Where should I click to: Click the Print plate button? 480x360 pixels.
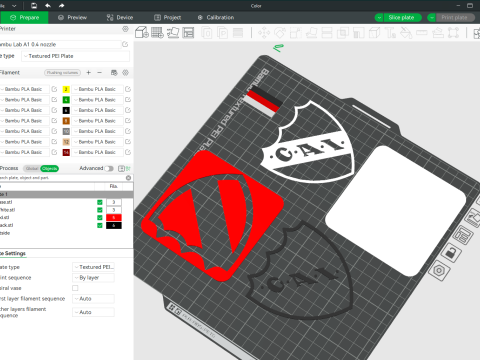point(455,18)
